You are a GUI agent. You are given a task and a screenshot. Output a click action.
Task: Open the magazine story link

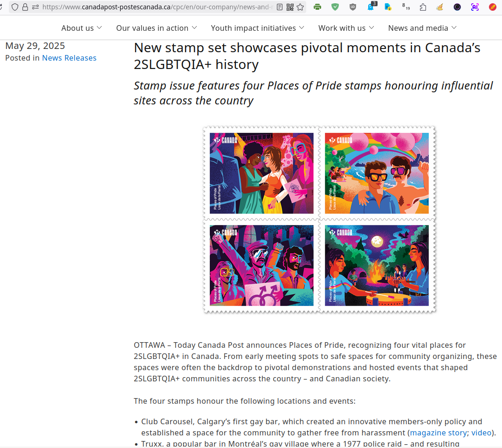(x=438, y=433)
